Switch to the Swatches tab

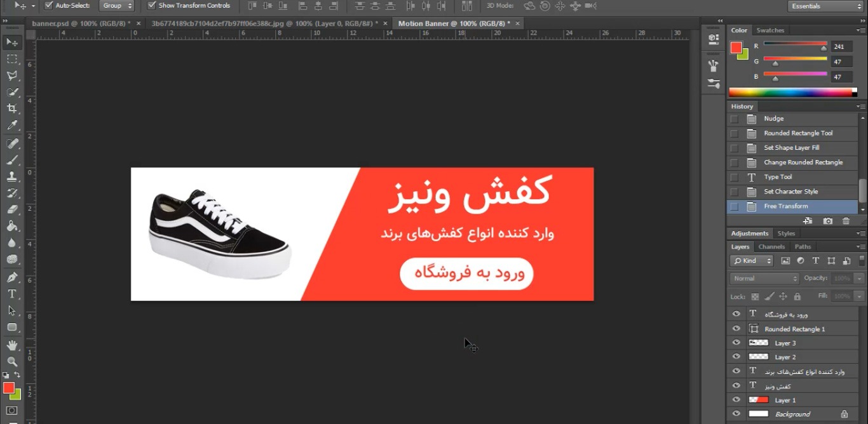pyautogui.click(x=770, y=30)
